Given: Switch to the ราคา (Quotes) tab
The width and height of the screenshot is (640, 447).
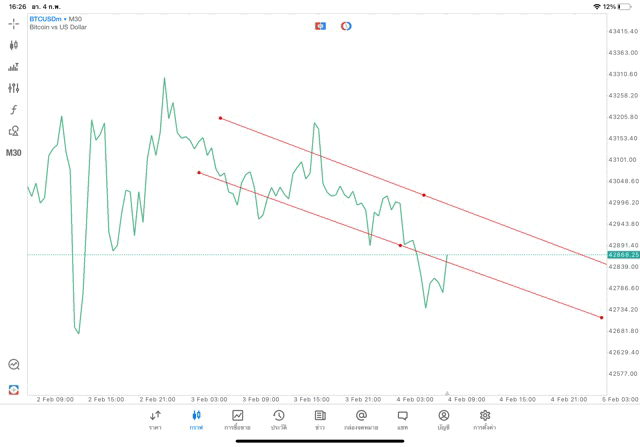Looking at the screenshot, I should coord(155,419).
